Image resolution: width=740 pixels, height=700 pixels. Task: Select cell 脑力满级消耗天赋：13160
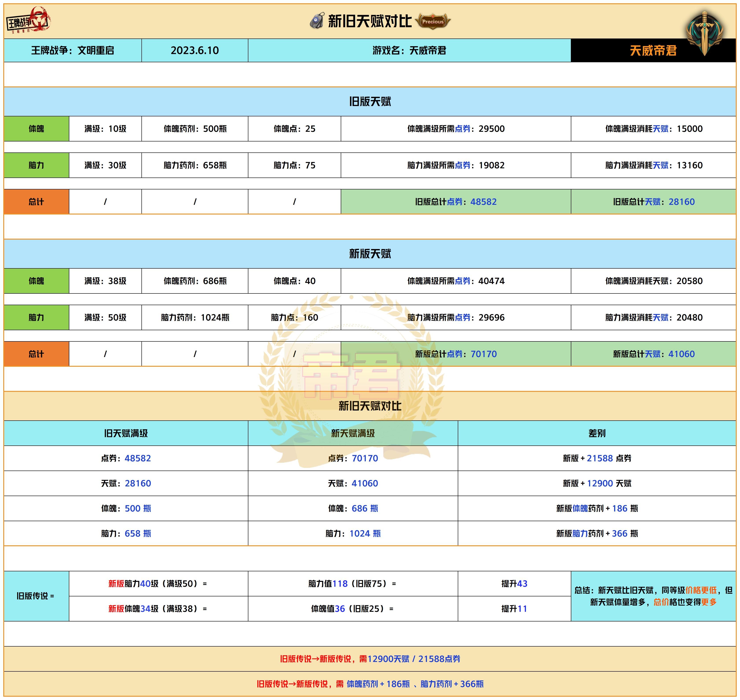click(653, 165)
